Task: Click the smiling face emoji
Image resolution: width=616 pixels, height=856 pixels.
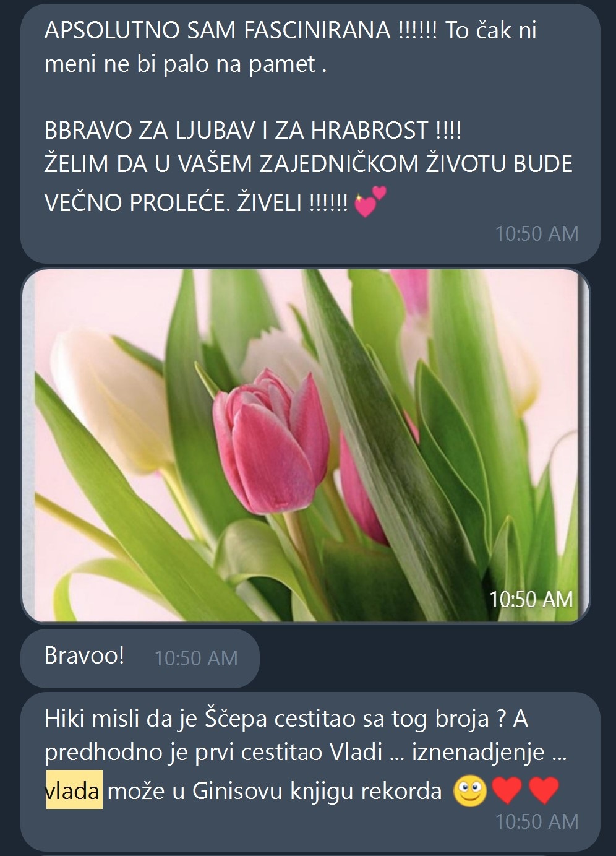Action: 470,792
